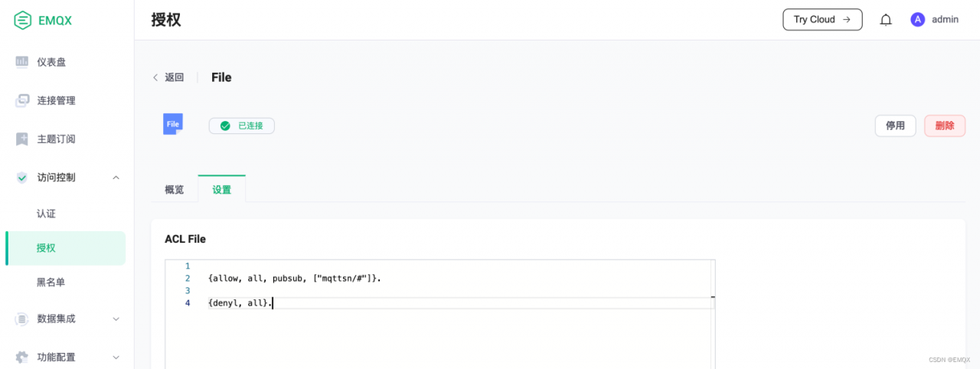This screenshot has height=369, width=980.
Task: Expand the 功能配置 menu chevron
Action: [116, 357]
